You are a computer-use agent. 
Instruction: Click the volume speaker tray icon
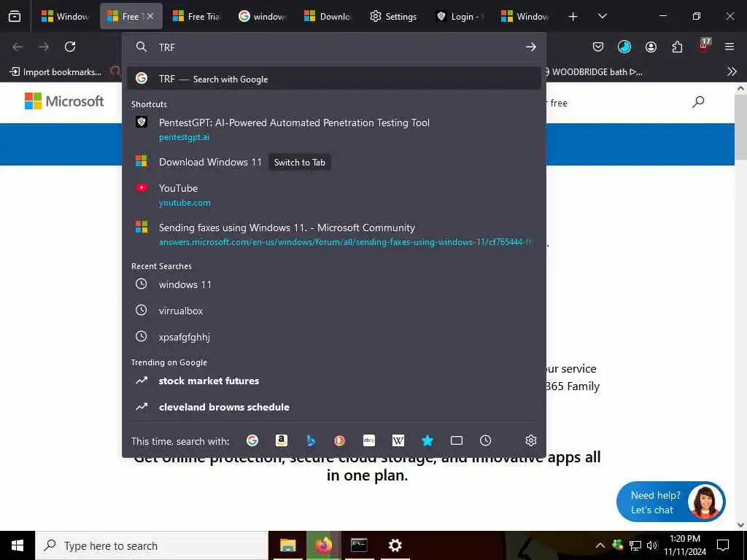[x=652, y=545]
